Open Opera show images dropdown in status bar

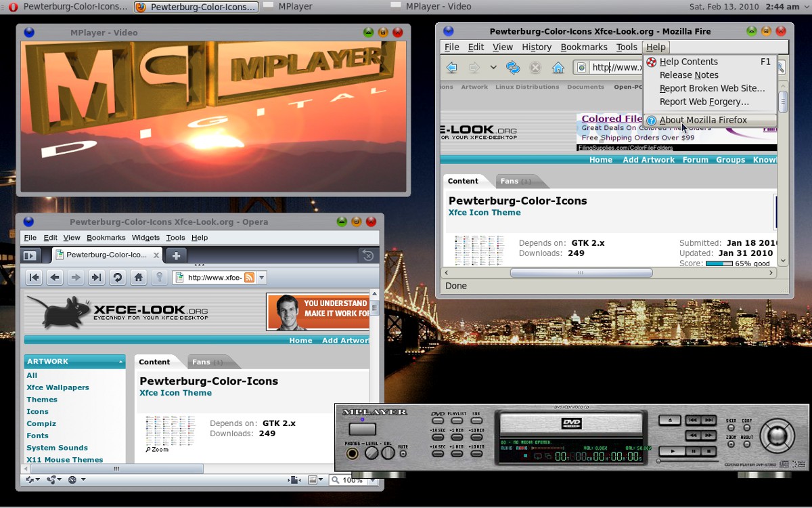(x=317, y=480)
